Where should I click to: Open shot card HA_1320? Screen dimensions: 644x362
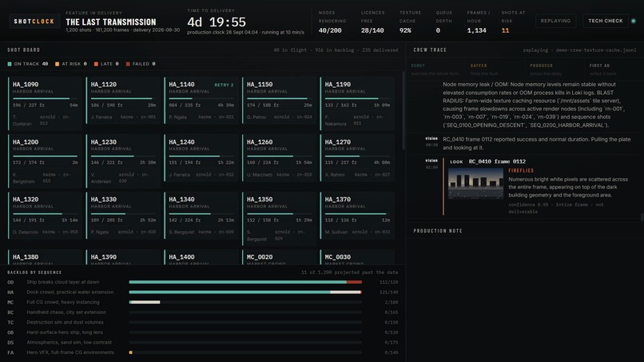(46, 216)
